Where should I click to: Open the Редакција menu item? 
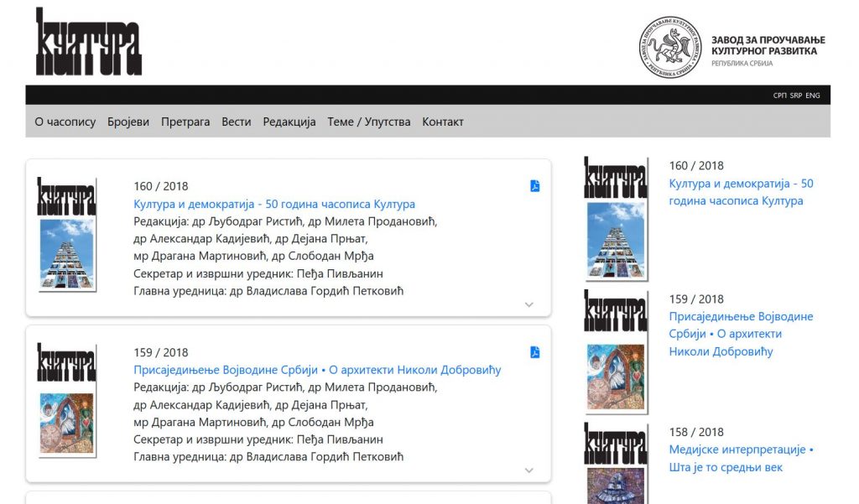[x=289, y=122]
